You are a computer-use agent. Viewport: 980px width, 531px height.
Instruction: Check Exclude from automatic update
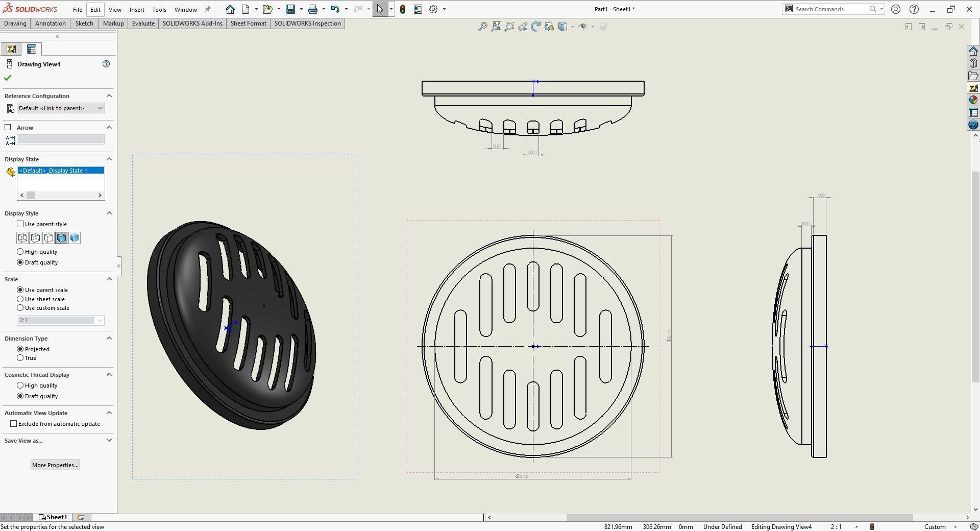(x=14, y=424)
